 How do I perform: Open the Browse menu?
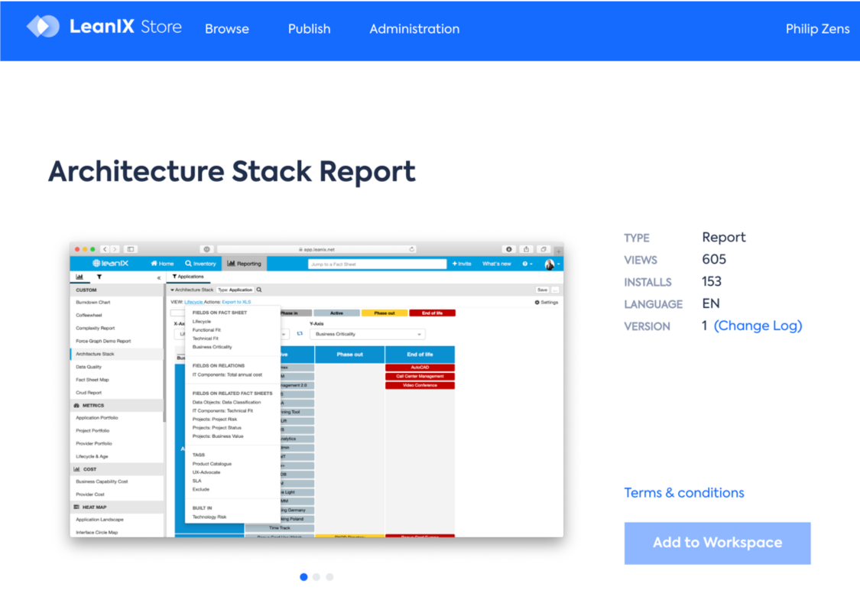[226, 29]
